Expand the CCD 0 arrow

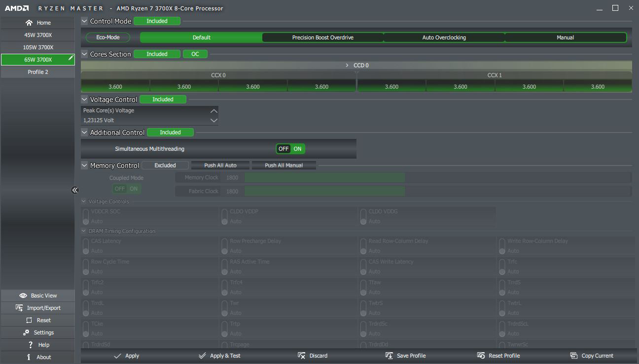point(347,66)
